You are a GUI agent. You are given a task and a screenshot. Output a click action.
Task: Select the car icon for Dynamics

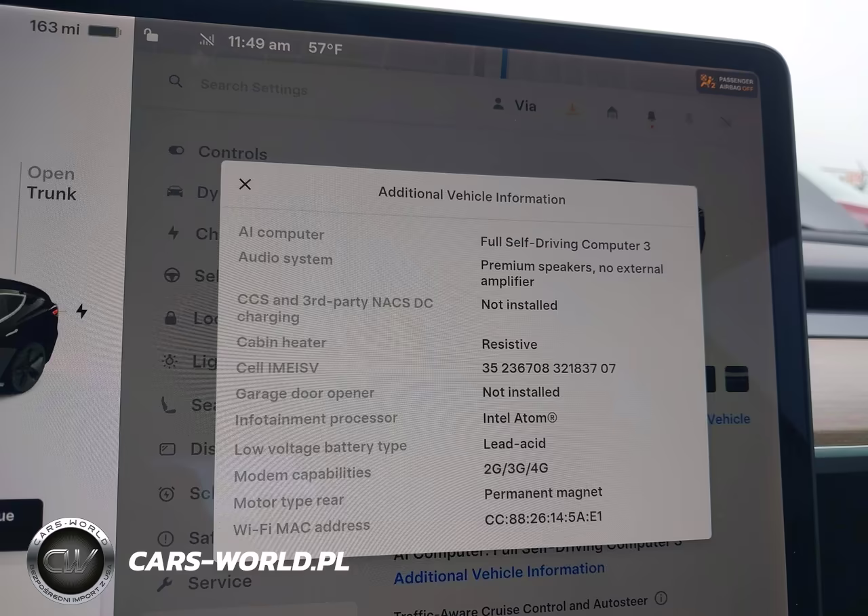click(x=174, y=191)
